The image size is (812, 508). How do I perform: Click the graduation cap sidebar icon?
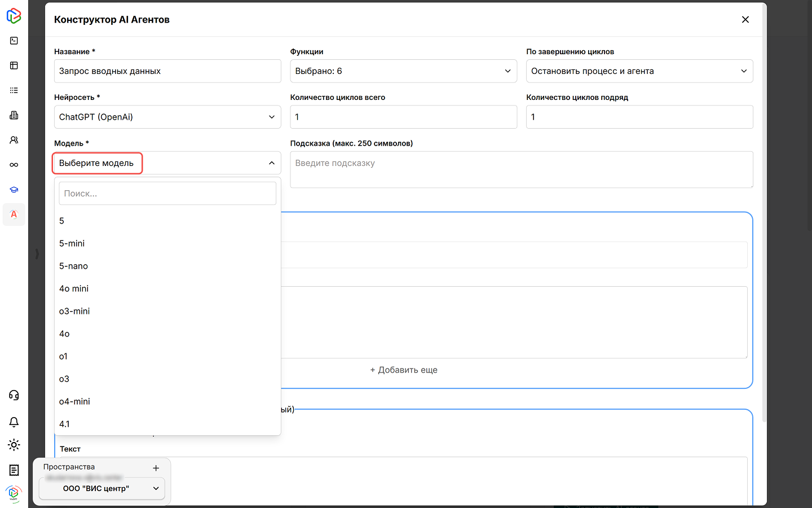click(x=14, y=190)
